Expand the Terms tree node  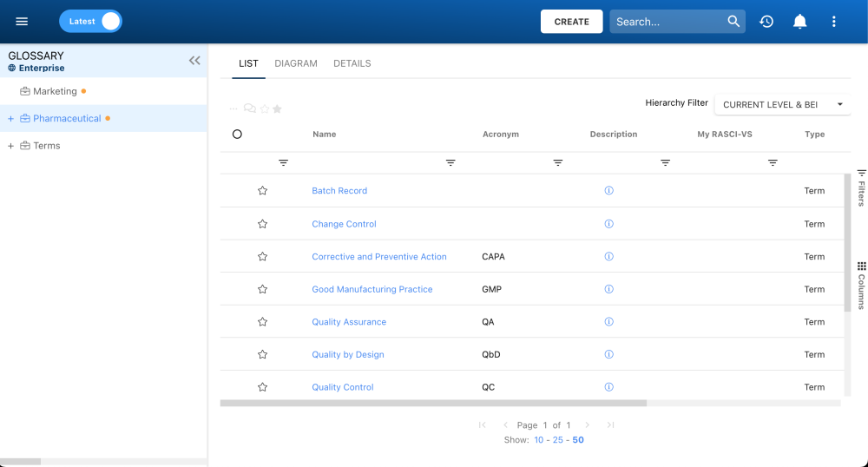(x=10, y=146)
